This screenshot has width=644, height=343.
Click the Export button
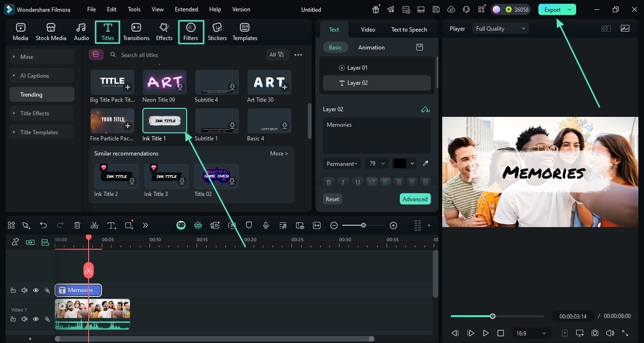tap(557, 9)
